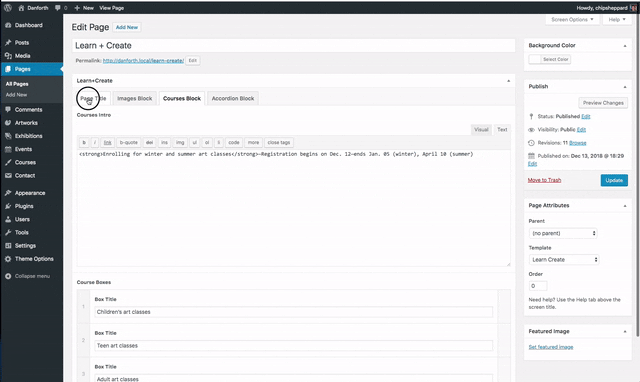The image size is (640, 382).
Task: Collapse the Publish panel
Action: tap(625, 87)
